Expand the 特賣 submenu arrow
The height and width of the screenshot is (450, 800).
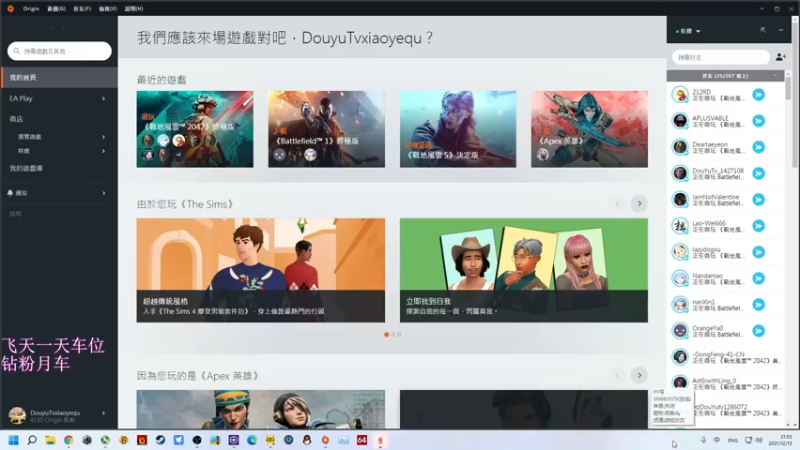[x=104, y=151]
